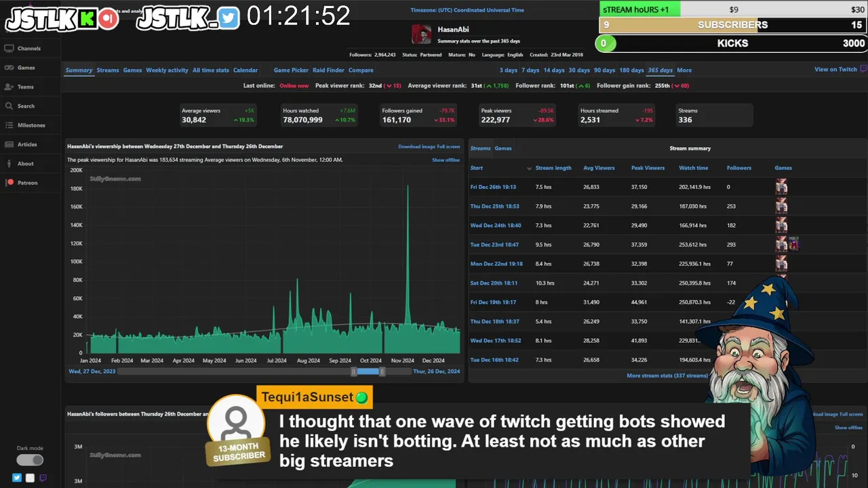The width and height of the screenshot is (868, 488).
Task: Click the Average viewers 30,842 stat card
Action: 218,115
